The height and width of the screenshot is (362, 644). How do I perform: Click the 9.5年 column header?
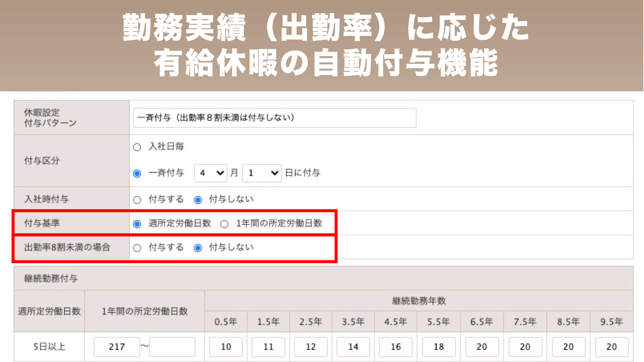(x=612, y=321)
